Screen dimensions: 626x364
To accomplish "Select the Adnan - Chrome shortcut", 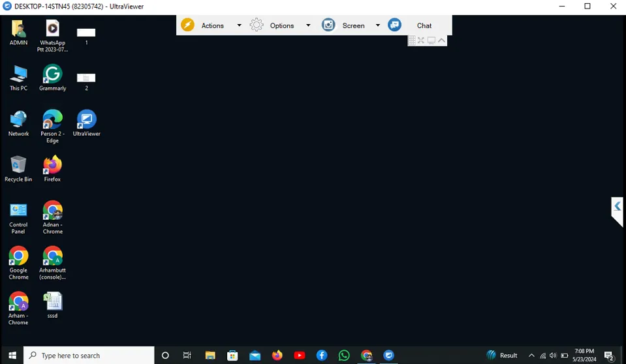I will [52, 217].
